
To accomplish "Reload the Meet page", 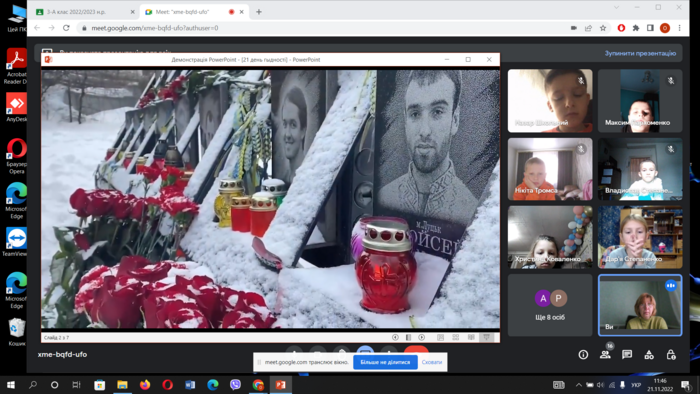I will click(66, 28).
